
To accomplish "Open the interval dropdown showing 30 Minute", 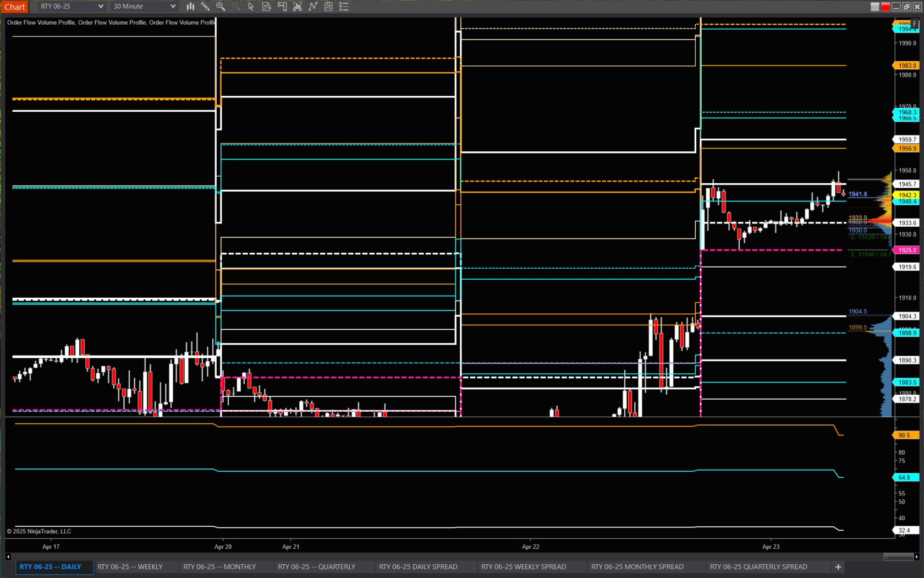I will pos(144,7).
